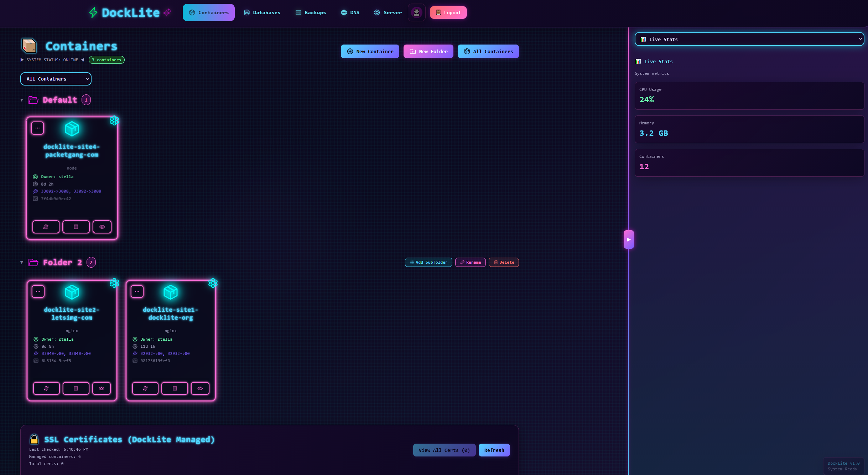Click eye icon on docklite-site2-letsimg-com card
This screenshot has height=475, width=868.
pyautogui.click(x=102, y=388)
